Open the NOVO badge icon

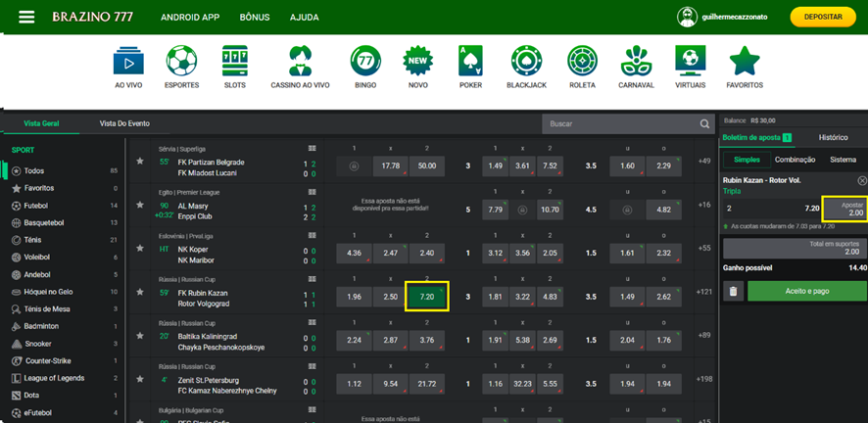[418, 61]
